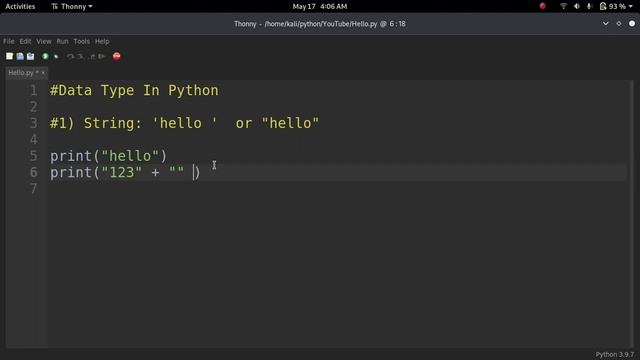Image resolution: width=640 pixels, height=360 pixels.
Task: Click the Step into toolbar icon
Action: tap(81, 56)
